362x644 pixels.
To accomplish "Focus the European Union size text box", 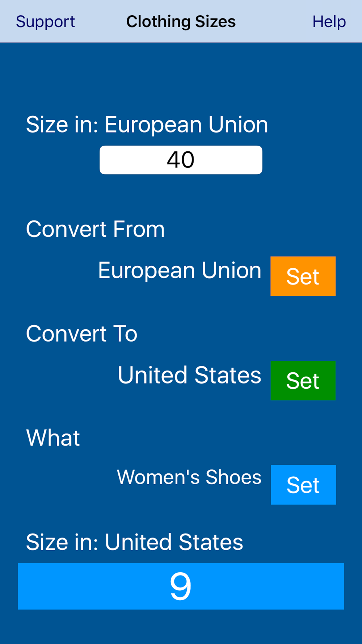I will [x=181, y=160].
